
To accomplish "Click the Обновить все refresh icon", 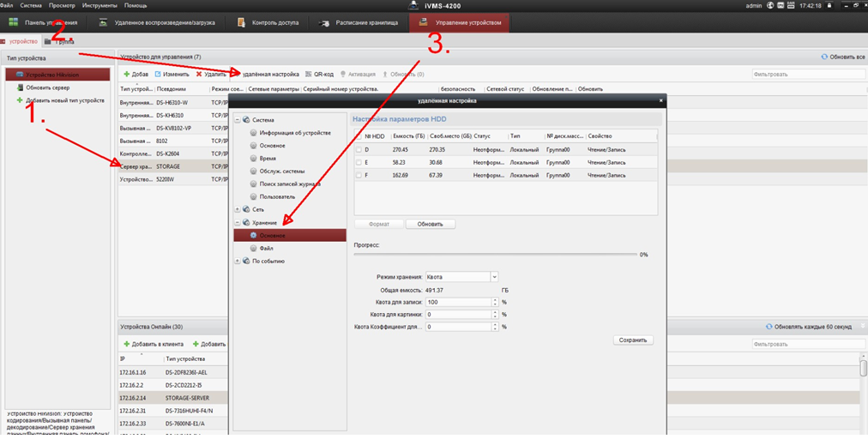I will (824, 57).
